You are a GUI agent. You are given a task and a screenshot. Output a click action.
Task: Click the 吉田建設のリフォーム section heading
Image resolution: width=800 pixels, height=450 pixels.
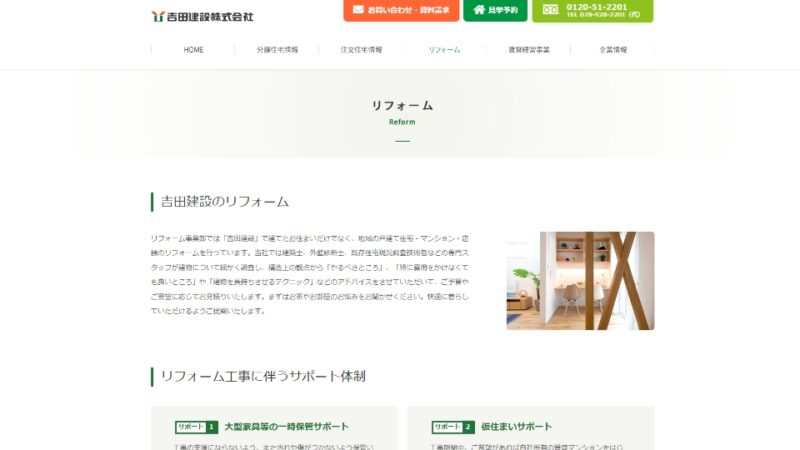(225, 202)
